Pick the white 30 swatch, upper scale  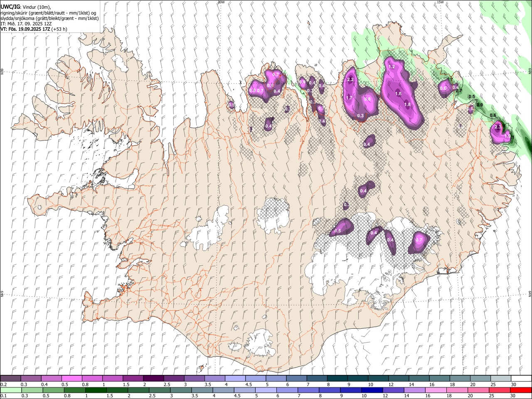[522, 378]
